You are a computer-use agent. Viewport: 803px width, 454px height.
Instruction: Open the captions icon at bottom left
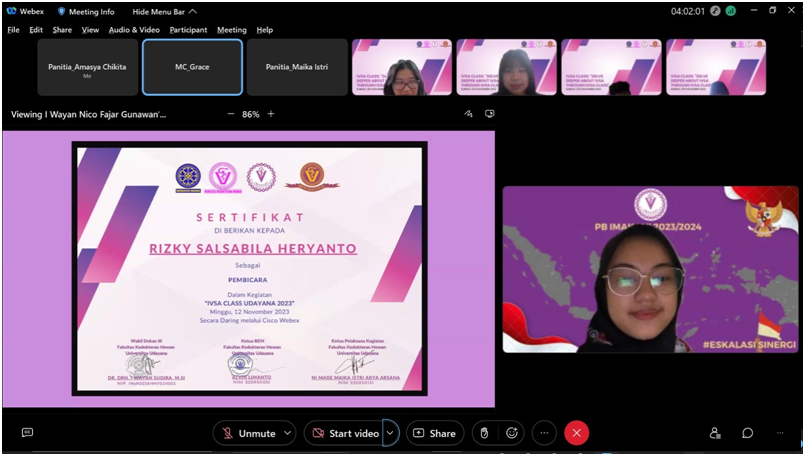27,433
